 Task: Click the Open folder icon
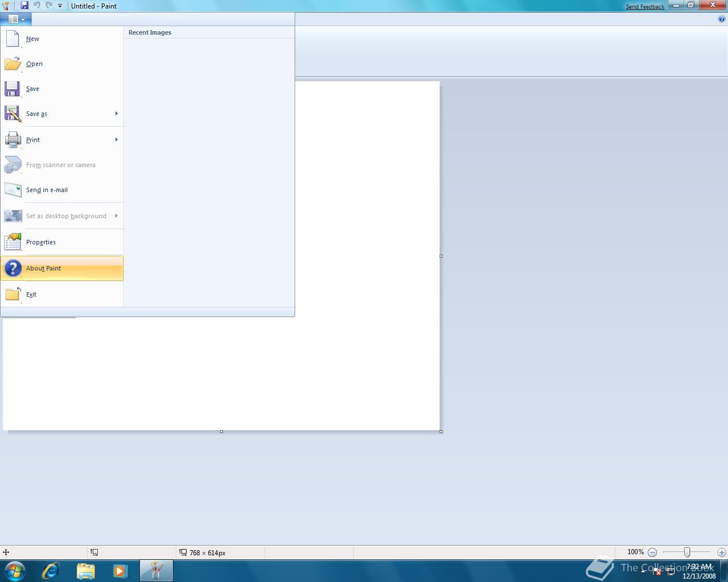click(x=13, y=64)
